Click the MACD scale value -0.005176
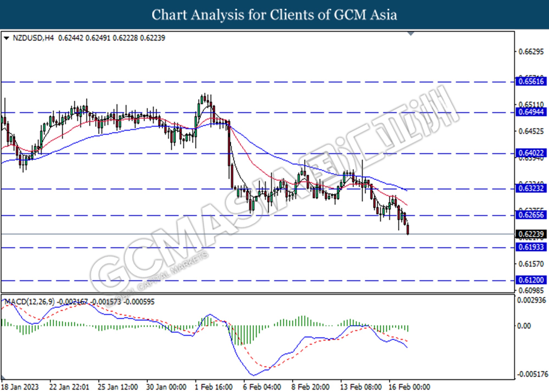Screen dimensions: 549x392 [x=533, y=374]
